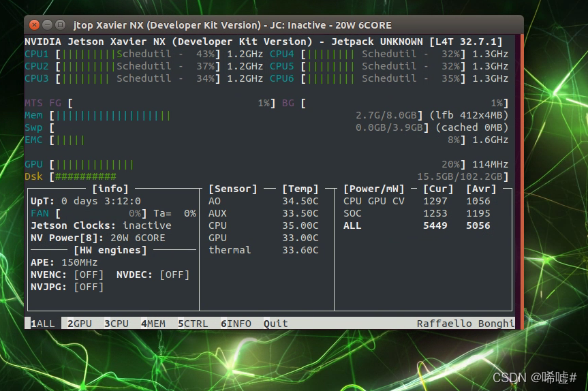Click the 15.5GB/102.2GB disk value

[x=460, y=177]
